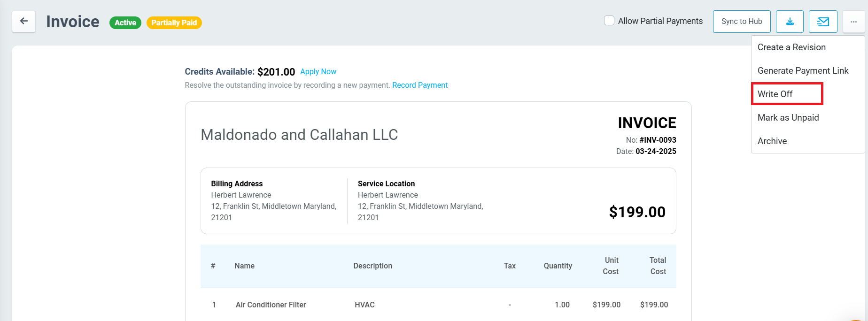Choose Mark as Unpaid option
Viewport: 868px width, 321px height.
788,118
